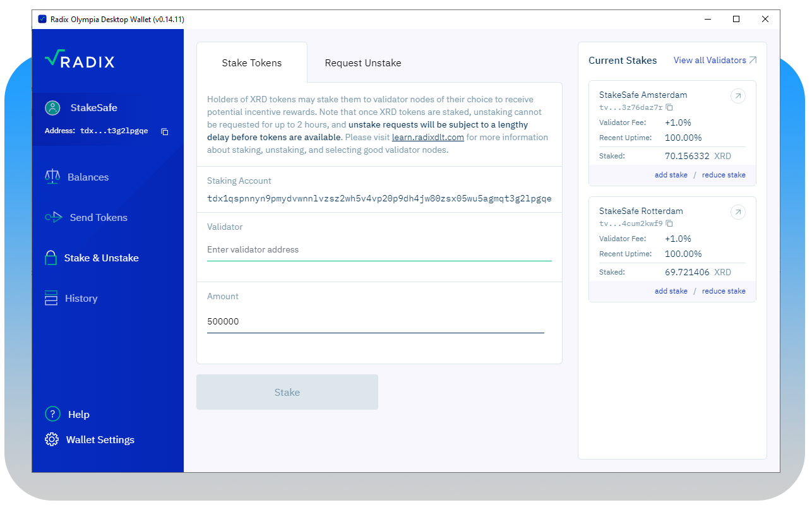
Task: Click StakeSafe Rotterdam validator name
Action: pos(641,211)
